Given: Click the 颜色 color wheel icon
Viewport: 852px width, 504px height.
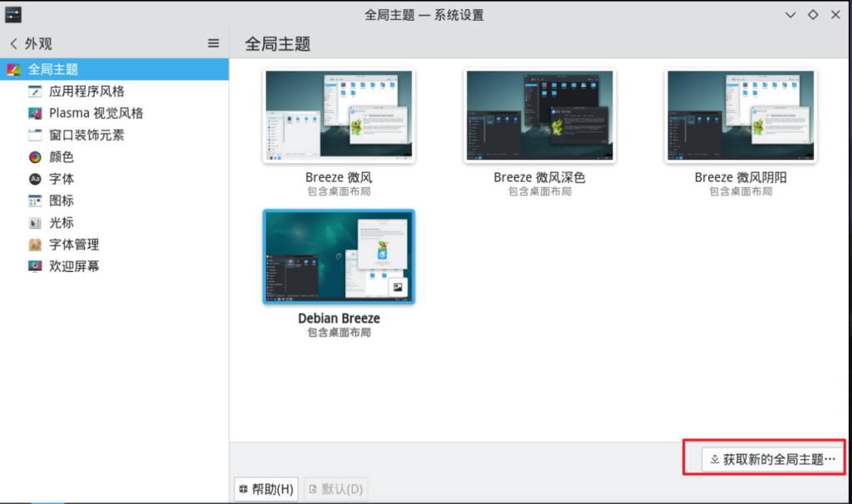Looking at the screenshot, I should (35, 157).
